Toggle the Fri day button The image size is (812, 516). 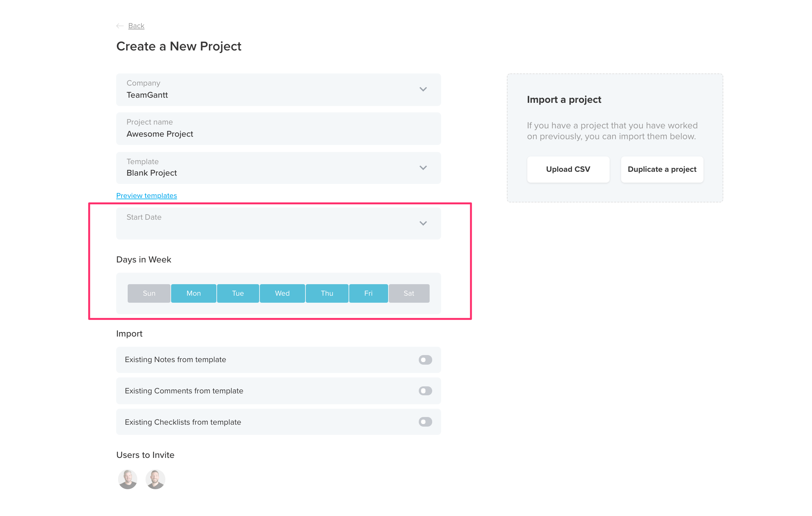[368, 293]
